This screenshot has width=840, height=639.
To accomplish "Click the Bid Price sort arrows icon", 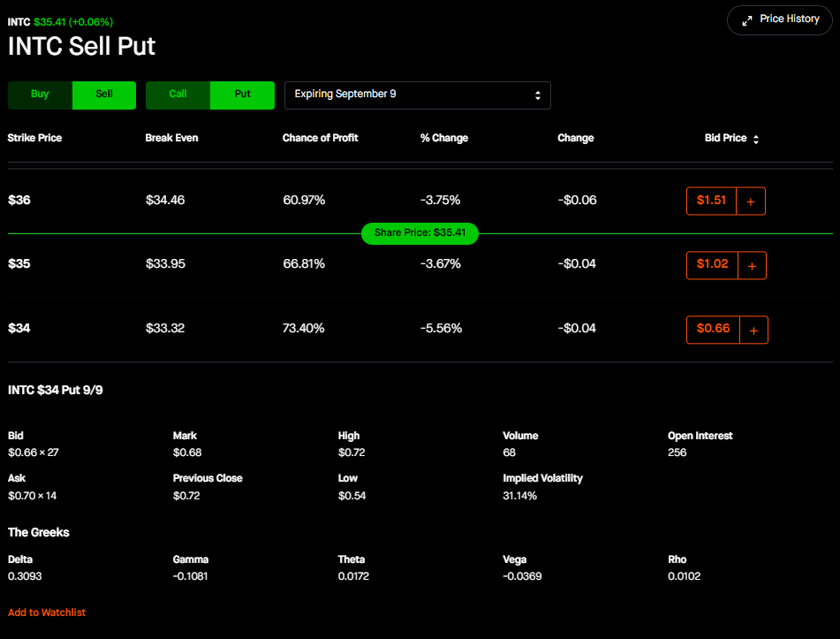I will click(756, 140).
